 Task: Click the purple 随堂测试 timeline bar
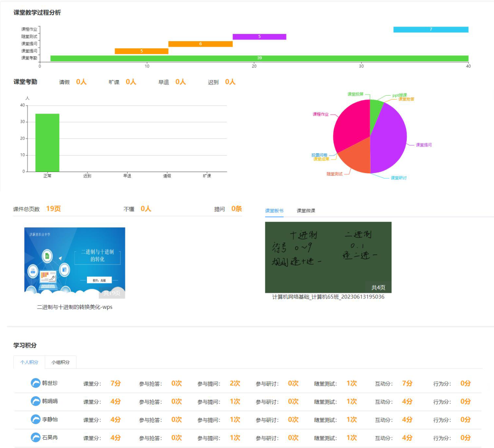pyautogui.click(x=259, y=37)
